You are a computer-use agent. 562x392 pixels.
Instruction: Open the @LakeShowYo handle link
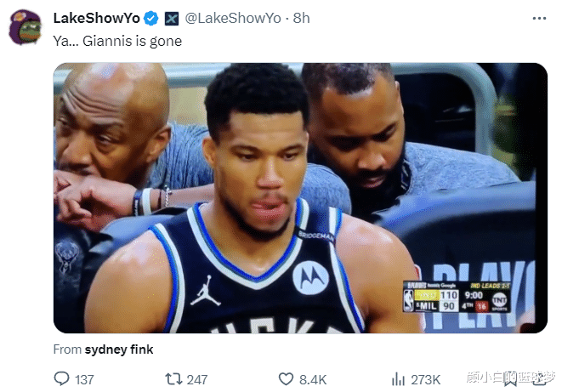click(x=233, y=18)
